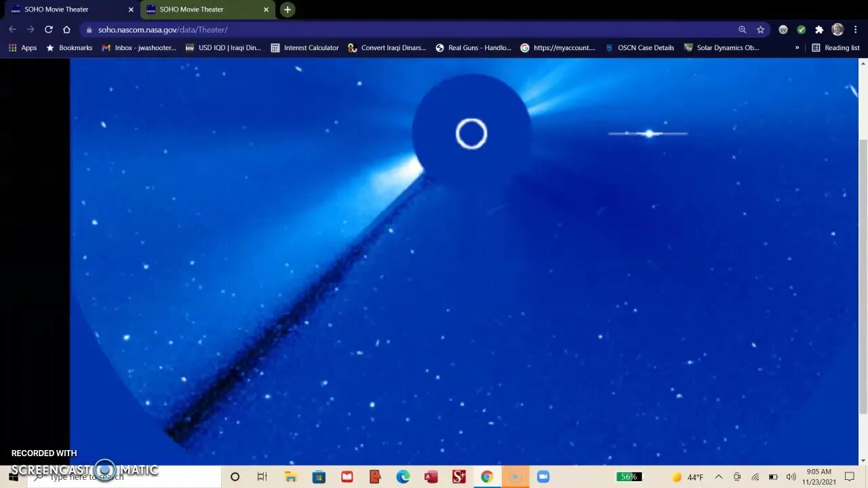Open a new browser tab
Viewport: 868px width, 488px height.
[288, 9]
